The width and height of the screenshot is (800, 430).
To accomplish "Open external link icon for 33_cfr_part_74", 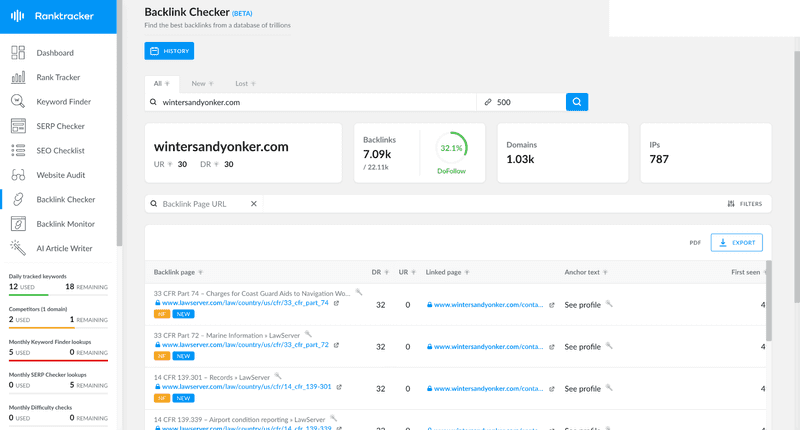I will (336, 303).
